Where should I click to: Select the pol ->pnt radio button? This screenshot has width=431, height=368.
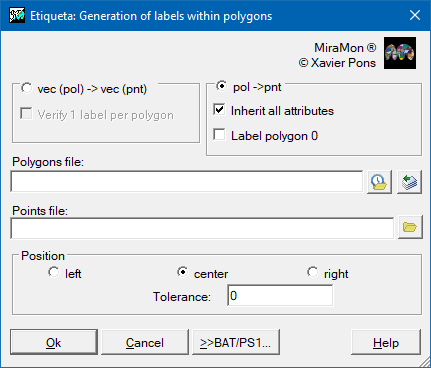[x=221, y=86]
